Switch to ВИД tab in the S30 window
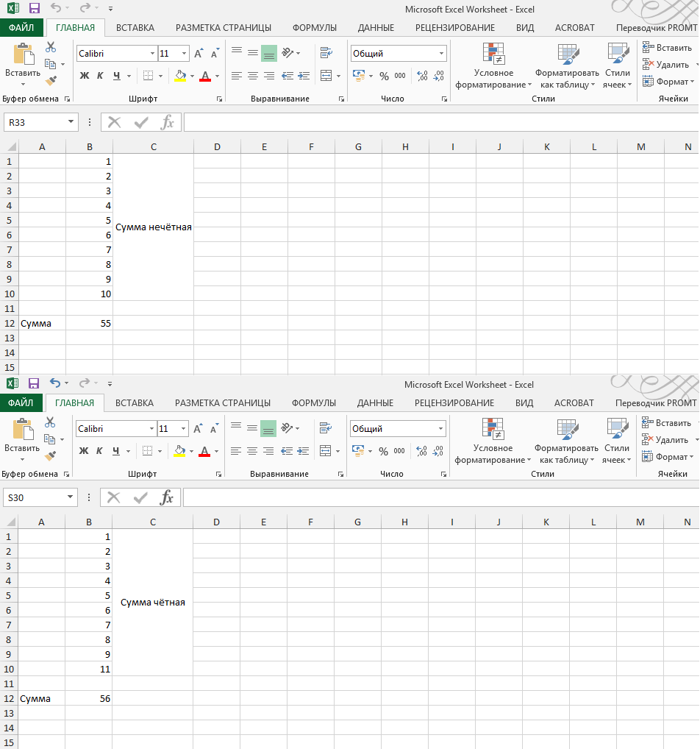The image size is (700, 749). [x=524, y=403]
